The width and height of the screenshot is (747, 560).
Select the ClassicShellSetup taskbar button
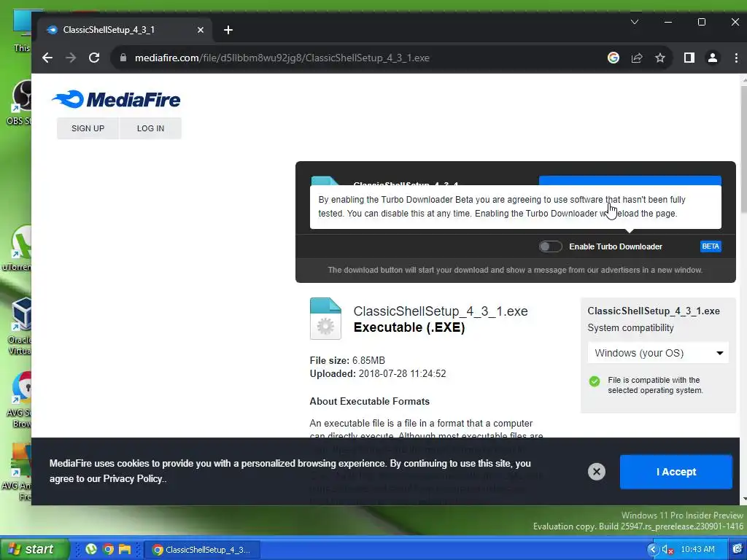tap(202, 550)
